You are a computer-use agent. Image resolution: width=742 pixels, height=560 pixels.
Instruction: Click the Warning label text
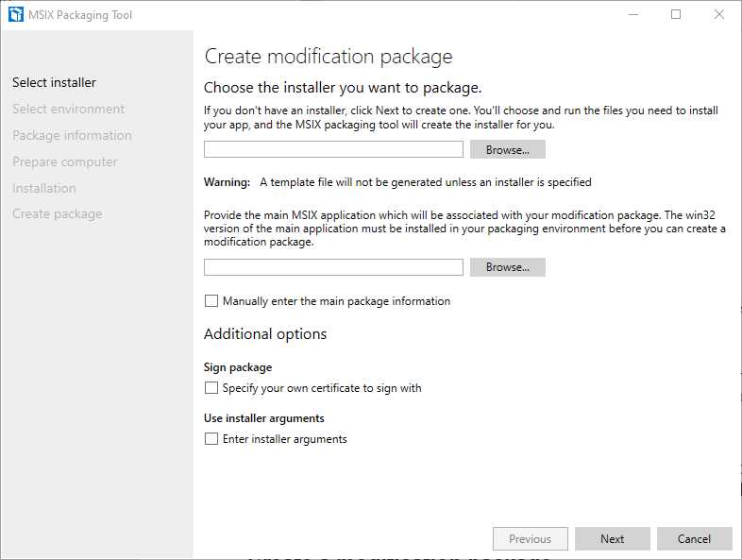(227, 182)
